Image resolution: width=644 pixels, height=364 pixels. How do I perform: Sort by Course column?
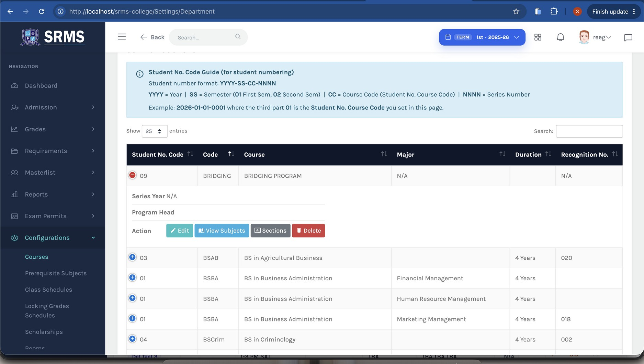[x=315, y=155]
